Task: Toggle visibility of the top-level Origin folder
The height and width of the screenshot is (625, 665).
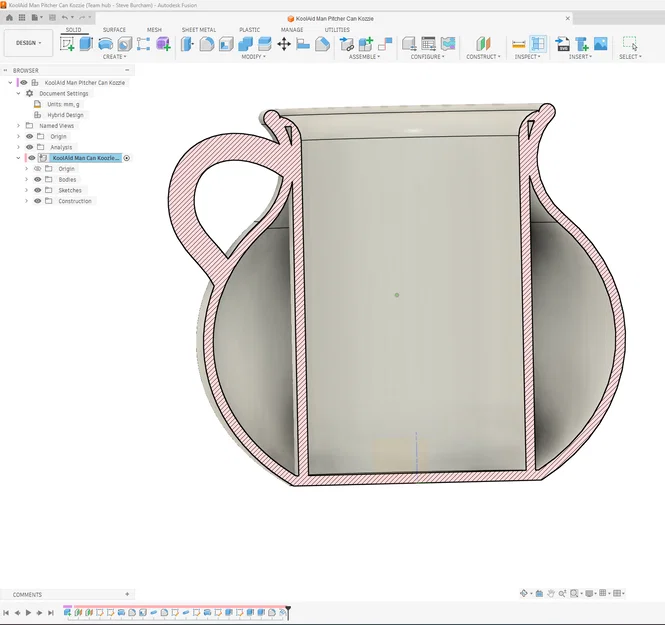Action: 29,137
